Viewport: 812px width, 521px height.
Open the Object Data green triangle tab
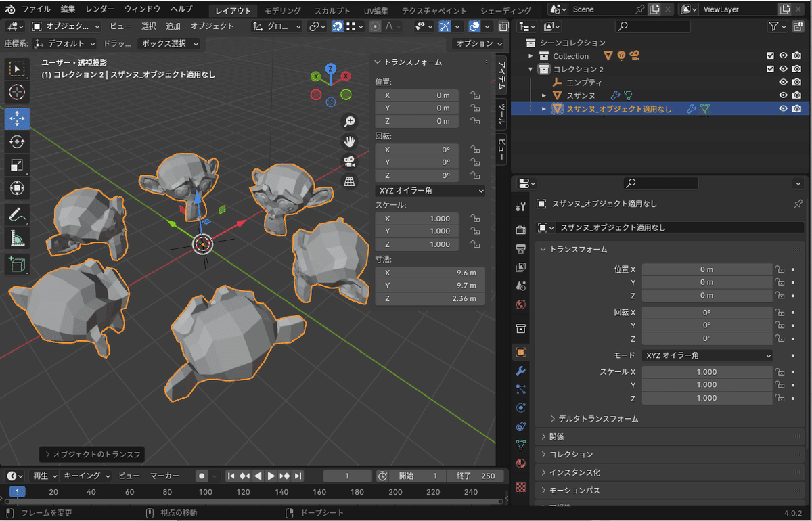[x=520, y=445]
